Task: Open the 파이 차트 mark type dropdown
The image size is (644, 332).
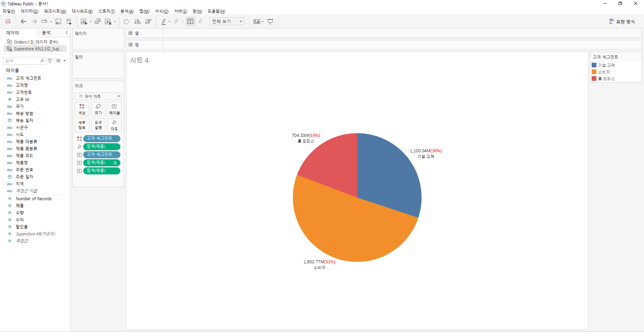Action: [98, 96]
